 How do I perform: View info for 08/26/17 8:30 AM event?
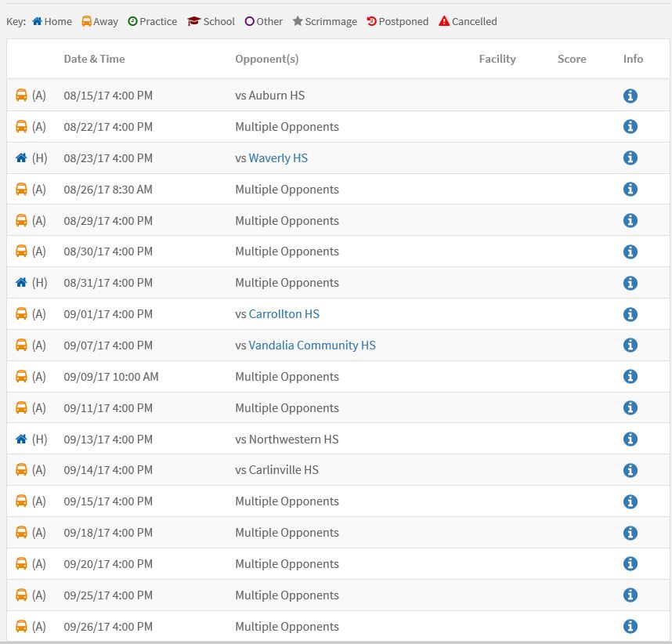pyautogui.click(x=630, y=189)
